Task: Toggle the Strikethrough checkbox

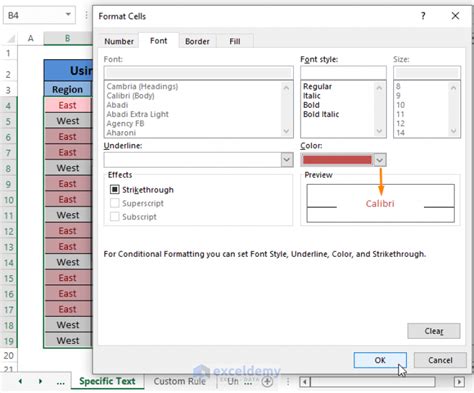Action: (114, 190)
